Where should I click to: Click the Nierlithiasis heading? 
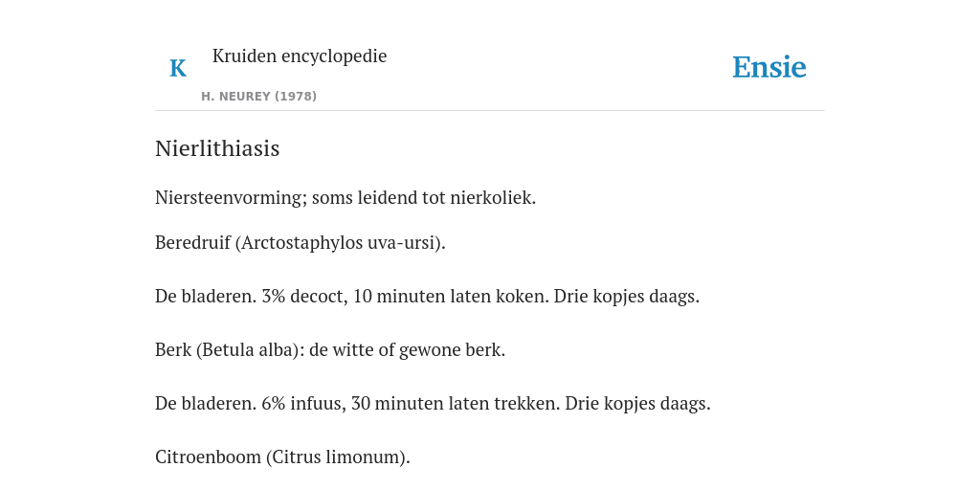[x=217, y=148]
